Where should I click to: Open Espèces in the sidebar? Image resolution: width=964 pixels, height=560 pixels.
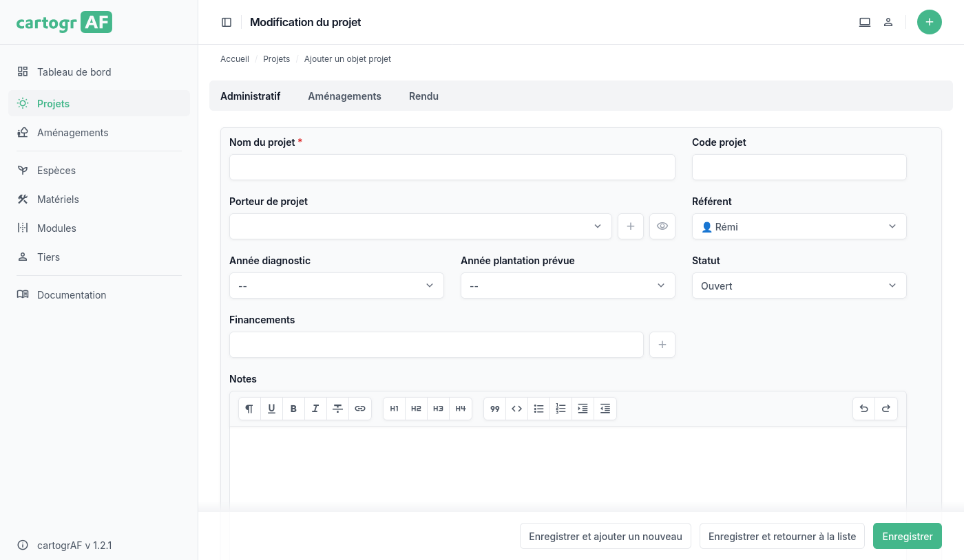(x=56, y=171)
